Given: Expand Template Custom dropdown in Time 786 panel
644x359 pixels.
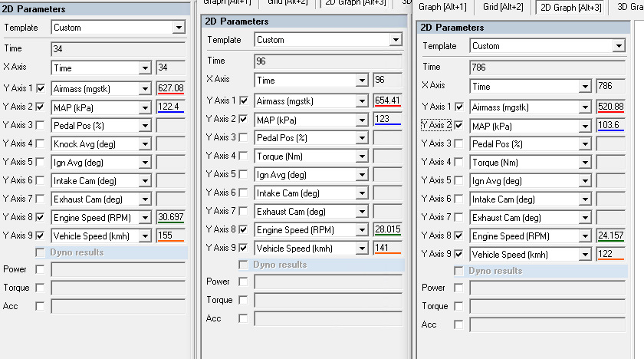Looking at the screenshot, I should tap(618, 46).
